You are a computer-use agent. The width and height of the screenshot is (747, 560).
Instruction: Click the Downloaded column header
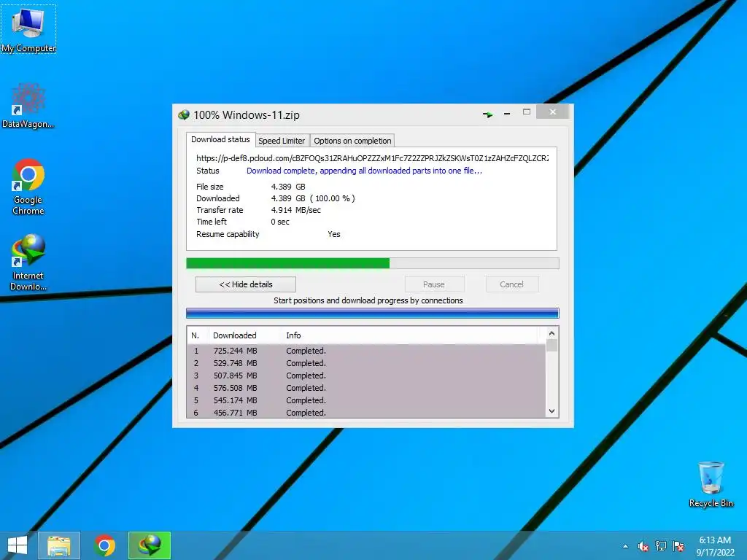click(x=245, y=335)
